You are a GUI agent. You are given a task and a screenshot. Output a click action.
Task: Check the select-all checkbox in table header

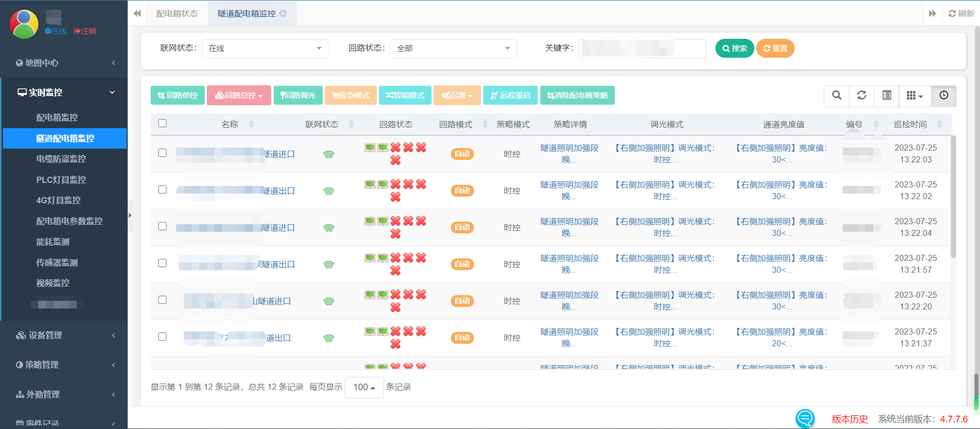point(162,123)
